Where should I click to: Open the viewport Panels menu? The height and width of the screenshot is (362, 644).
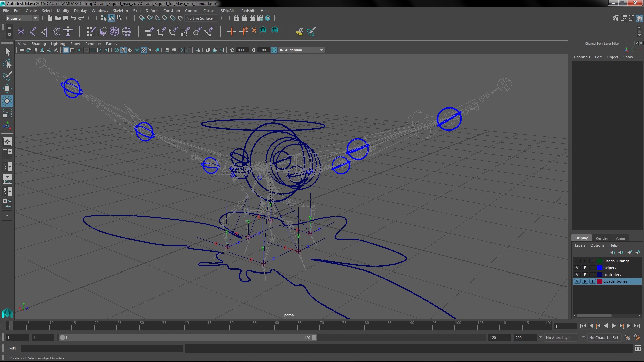[111, 44]
